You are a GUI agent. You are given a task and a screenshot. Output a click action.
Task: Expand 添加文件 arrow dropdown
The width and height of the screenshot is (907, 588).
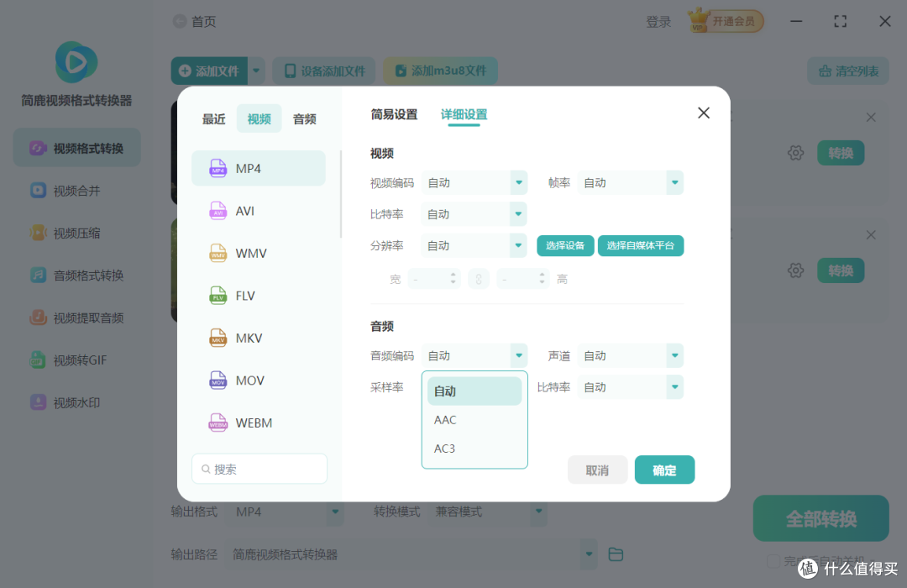256,71
